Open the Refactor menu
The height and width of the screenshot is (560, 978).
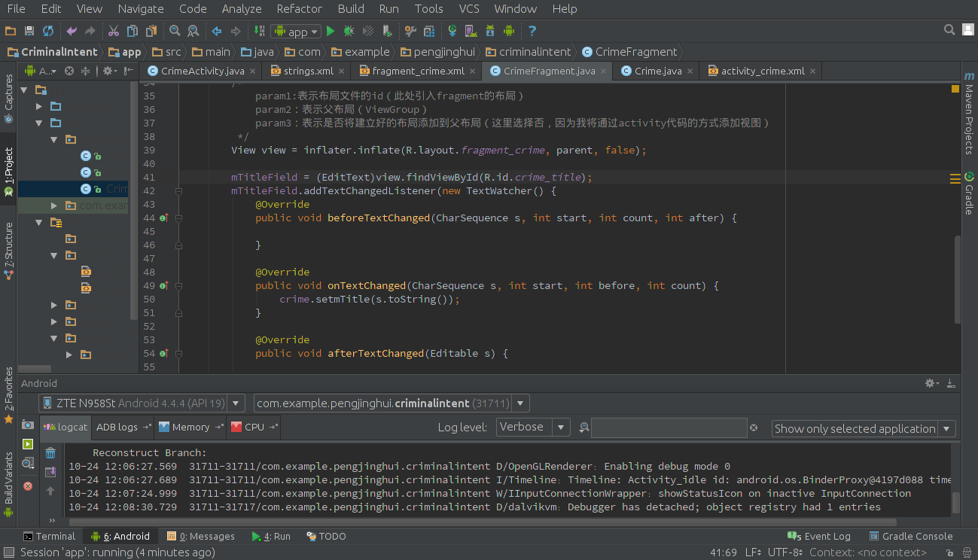tap(299, 9)
